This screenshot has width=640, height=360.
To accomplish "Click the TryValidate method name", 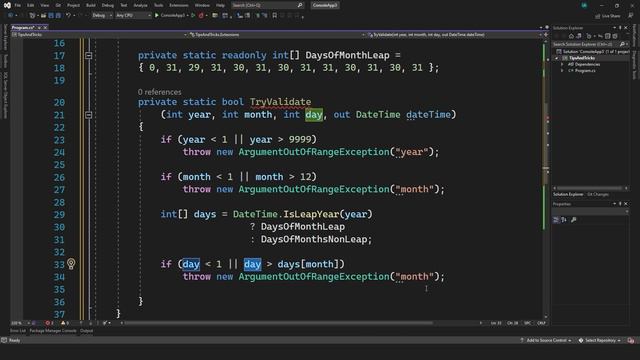I will (x=280, y=102).
